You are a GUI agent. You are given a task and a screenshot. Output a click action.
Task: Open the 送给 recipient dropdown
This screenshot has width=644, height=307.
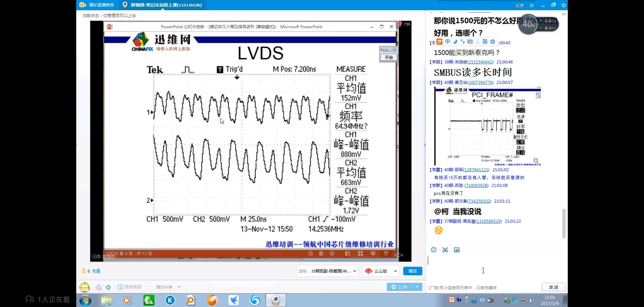(355, 271)
